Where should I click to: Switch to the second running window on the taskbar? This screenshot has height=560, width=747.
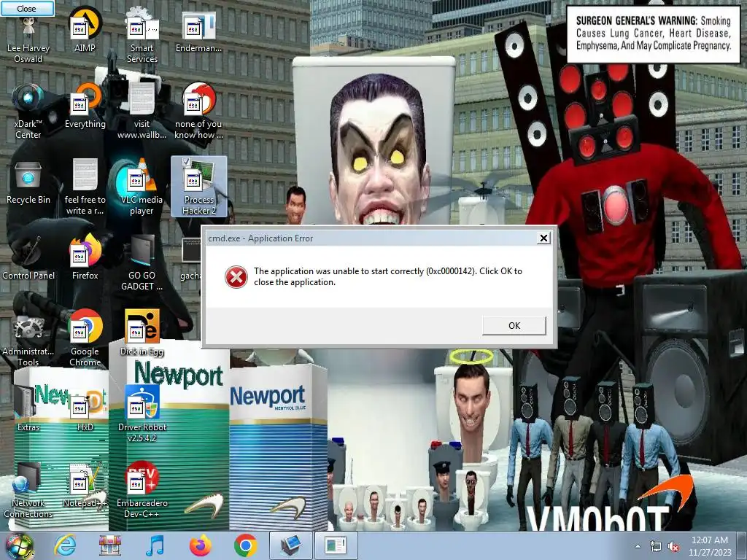click(x=336, y=545)
